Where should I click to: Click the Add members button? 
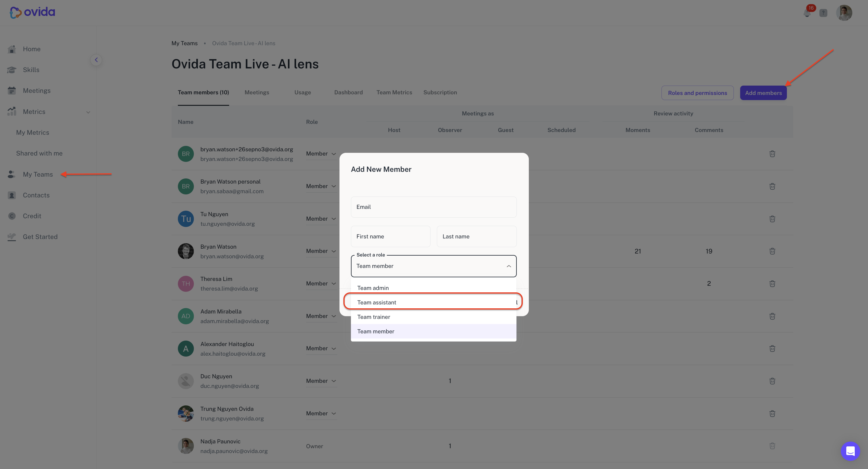pyautogui.click(x=763, y=93)
